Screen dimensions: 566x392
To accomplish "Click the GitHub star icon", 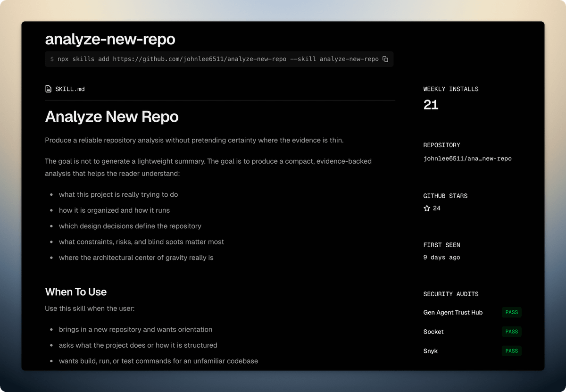I will [x=427, y=208].
